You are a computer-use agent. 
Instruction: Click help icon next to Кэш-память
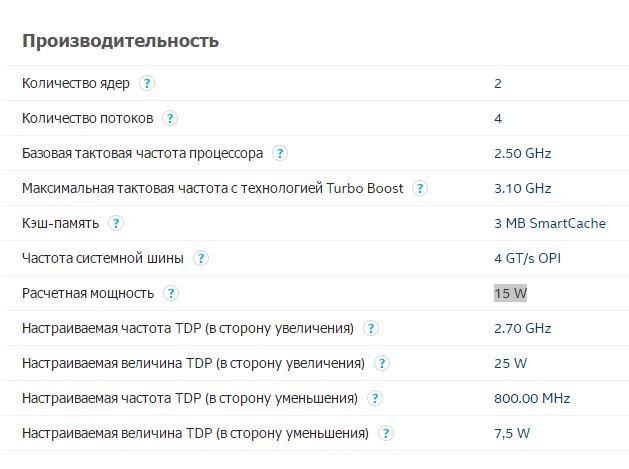pos(116,223)
